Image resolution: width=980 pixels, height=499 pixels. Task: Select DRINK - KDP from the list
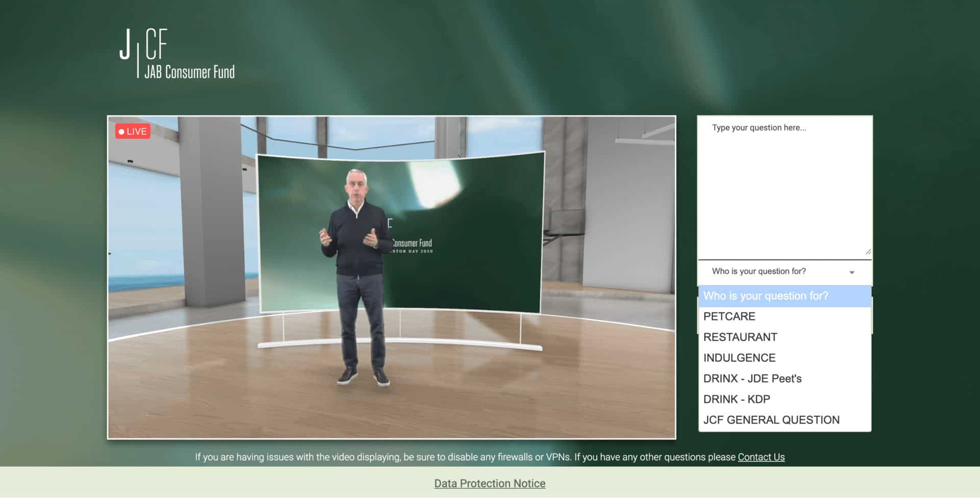click(x=737, y=400)
